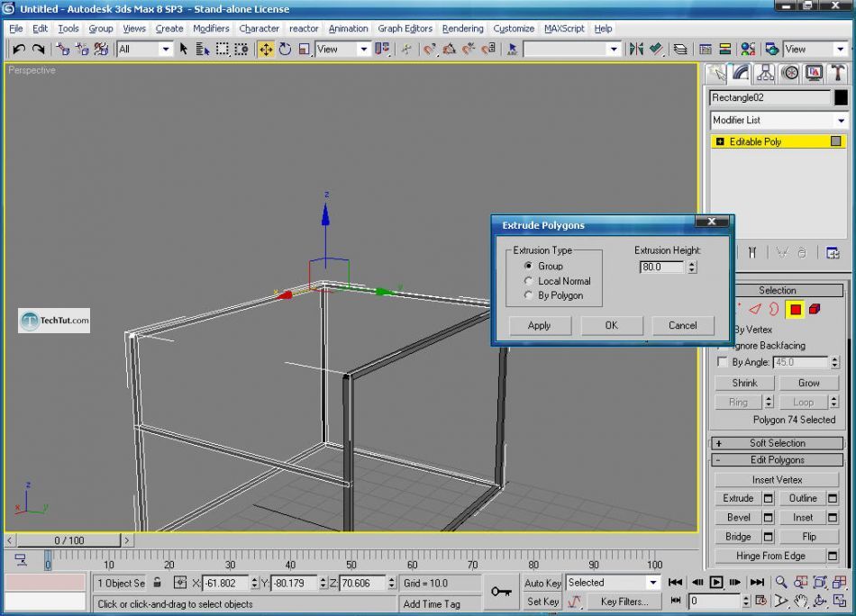Image resolution: width=856 pixels, height=616 pixels.
Task: Open the Material Editor icon
Action: click(748, 50)
